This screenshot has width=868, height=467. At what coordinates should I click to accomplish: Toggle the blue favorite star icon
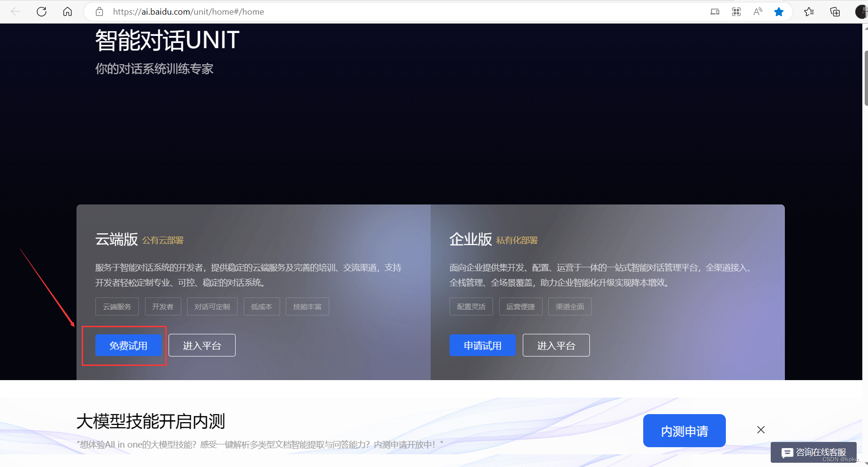[x=779, y=12]
